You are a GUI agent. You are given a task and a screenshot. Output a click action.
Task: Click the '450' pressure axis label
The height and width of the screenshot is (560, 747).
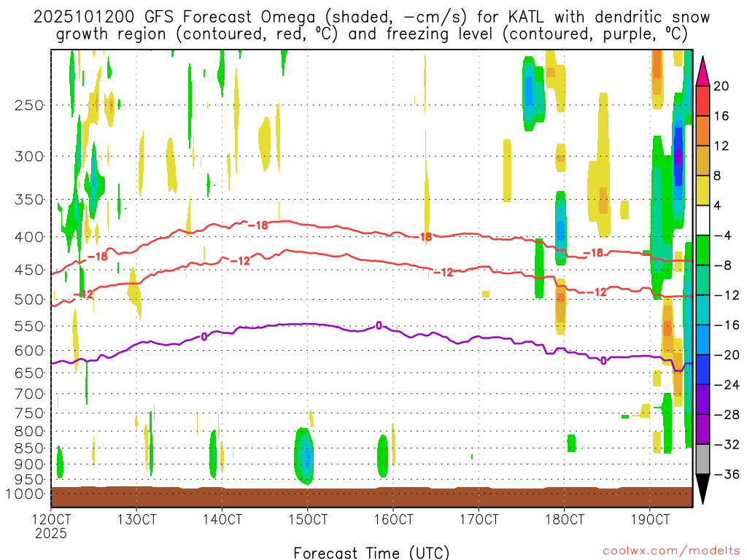pos(29,270)
